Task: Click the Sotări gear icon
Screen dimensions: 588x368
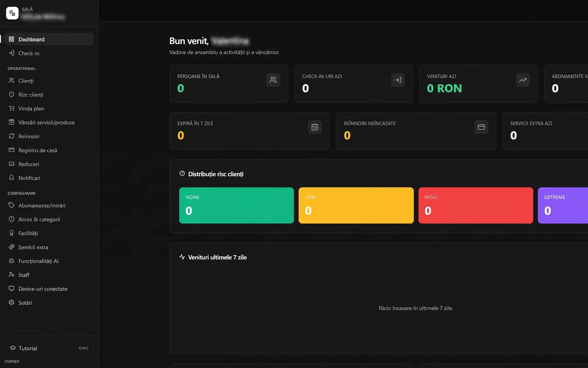Action: click(11, 303)
